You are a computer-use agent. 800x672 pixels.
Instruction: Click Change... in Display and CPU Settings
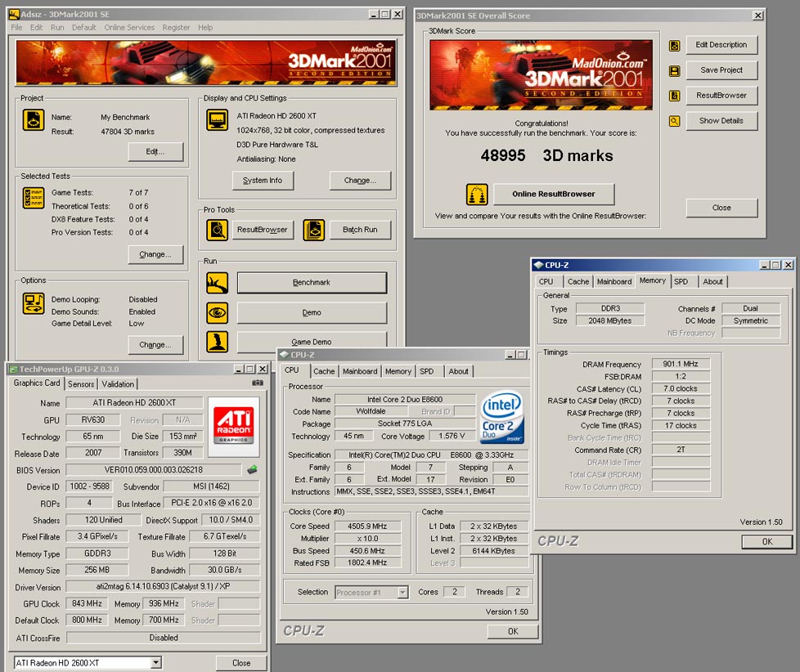coord(360,181)
